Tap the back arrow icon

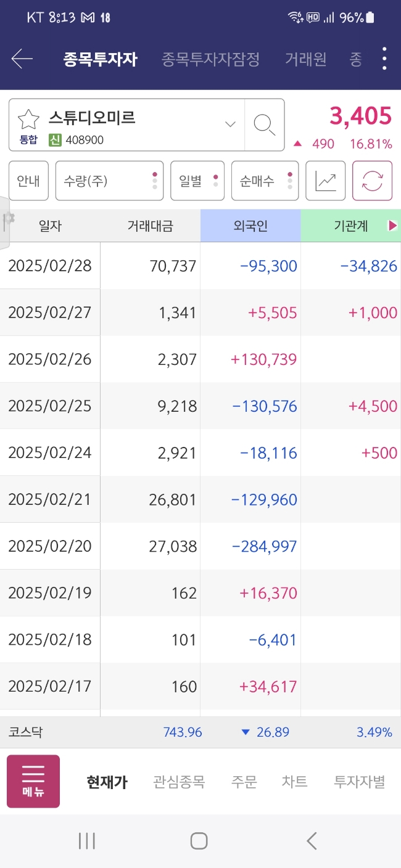coord(22,59)
